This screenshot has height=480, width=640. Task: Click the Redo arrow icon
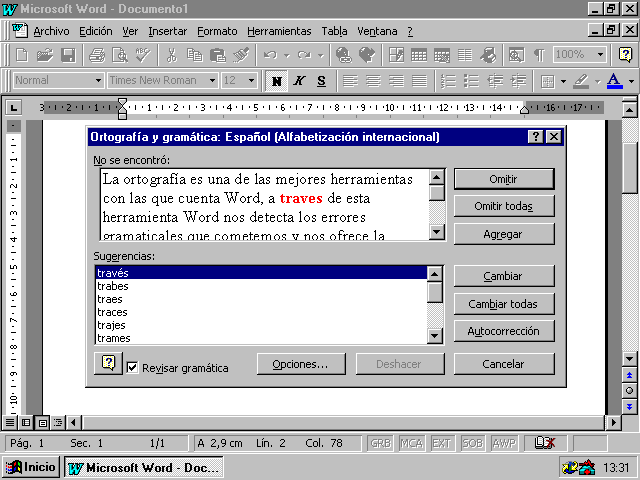(x=304, y=55)
